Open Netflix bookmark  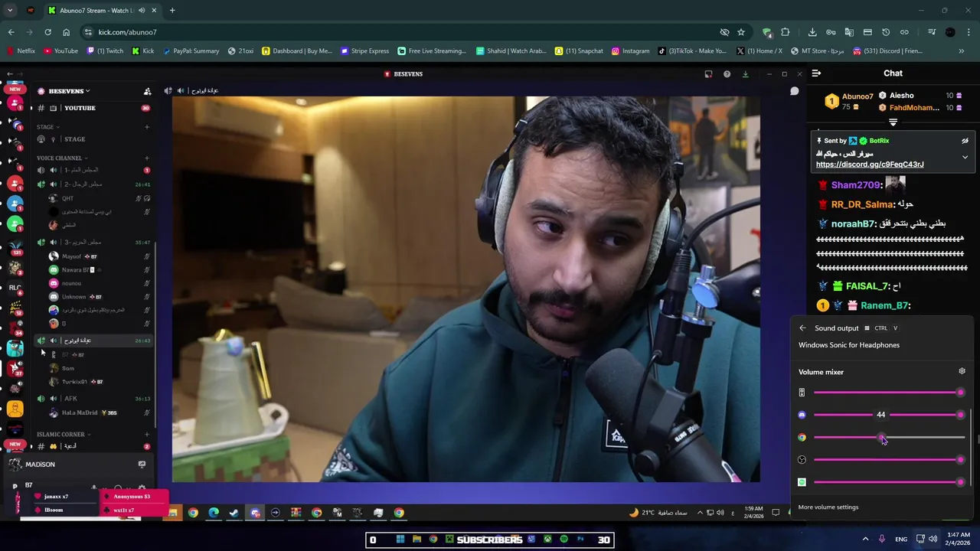21,51
